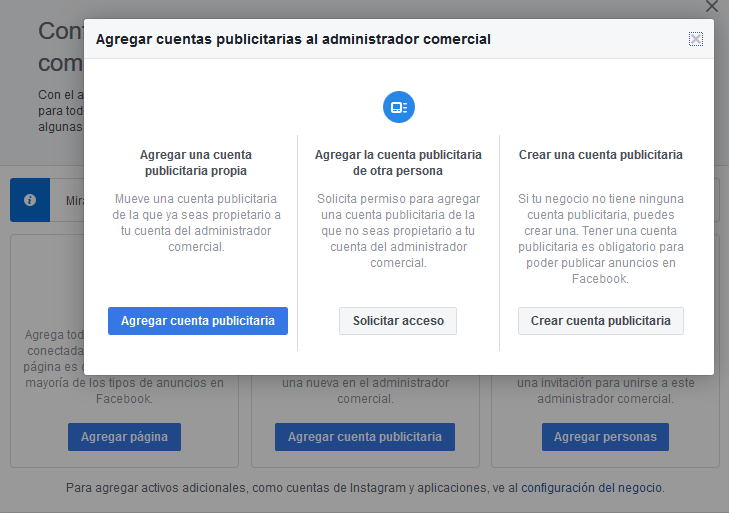729x513 pixels.
Task: Select the heading Agregar una cuenta publicitaria propia
Action: (x=196, y=163)
